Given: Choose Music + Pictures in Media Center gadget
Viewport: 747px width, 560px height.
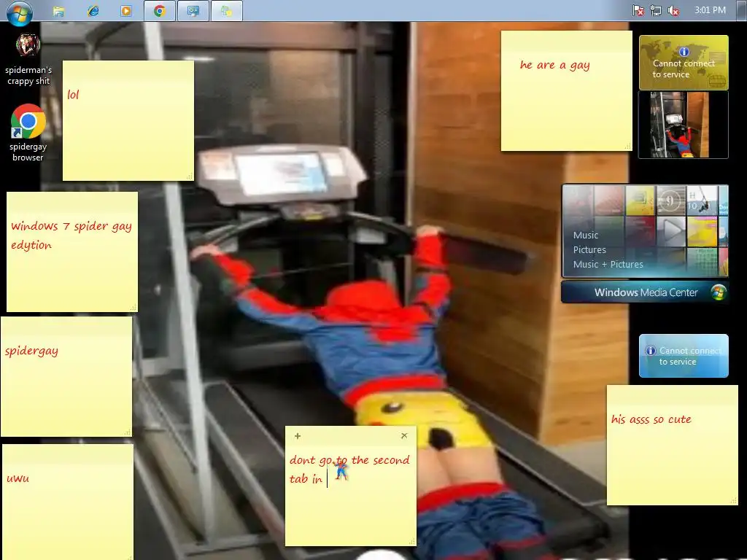Looking at the screenshot, I should click(x=608, y=264).
